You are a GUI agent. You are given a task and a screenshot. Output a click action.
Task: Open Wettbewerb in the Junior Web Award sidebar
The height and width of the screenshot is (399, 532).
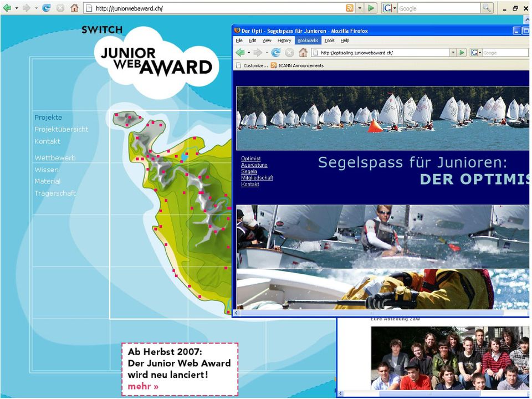(55, 158)
